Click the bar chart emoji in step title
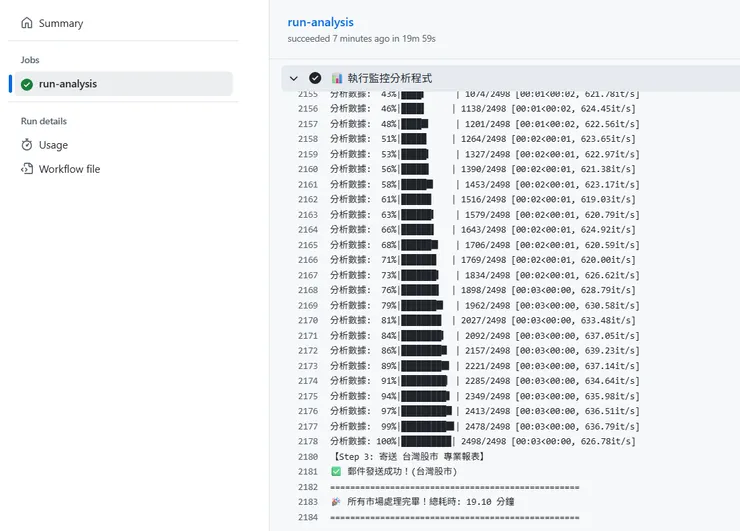This screenshot has width=740, height=531. tap(337, 78)
